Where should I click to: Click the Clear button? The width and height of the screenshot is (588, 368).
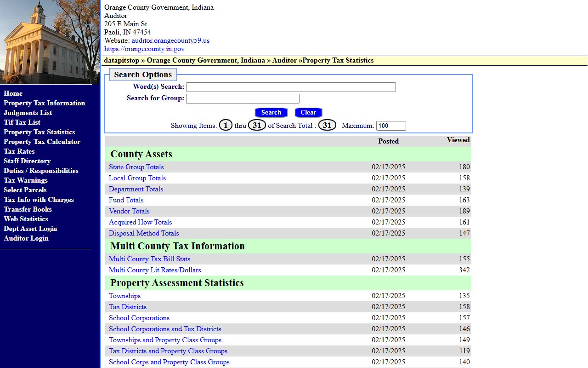(308, 113)
